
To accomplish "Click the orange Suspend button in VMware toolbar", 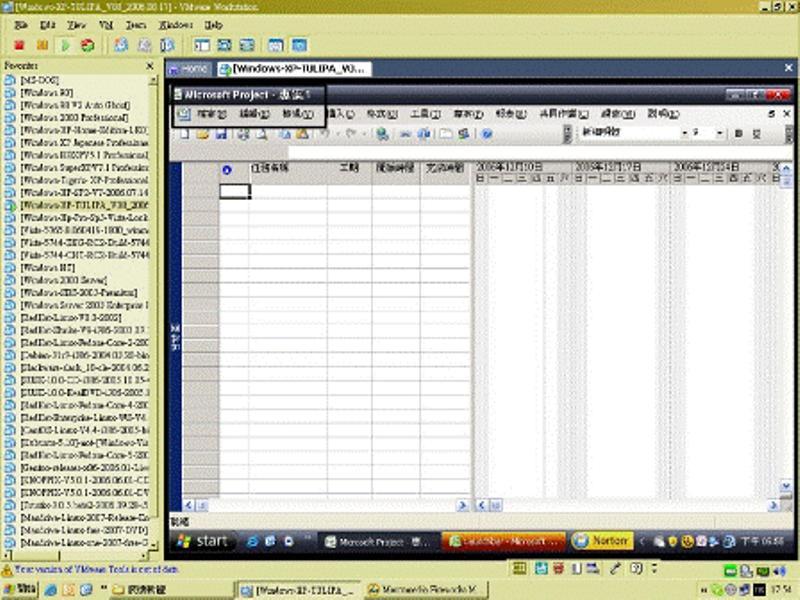I will tap(42, 45).
